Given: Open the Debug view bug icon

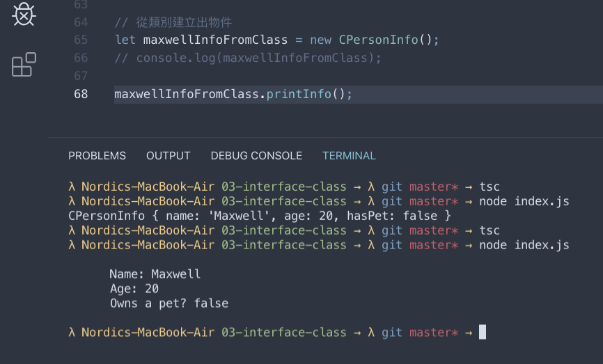Looking at the screenshot, I should click(x=24, y=14).
